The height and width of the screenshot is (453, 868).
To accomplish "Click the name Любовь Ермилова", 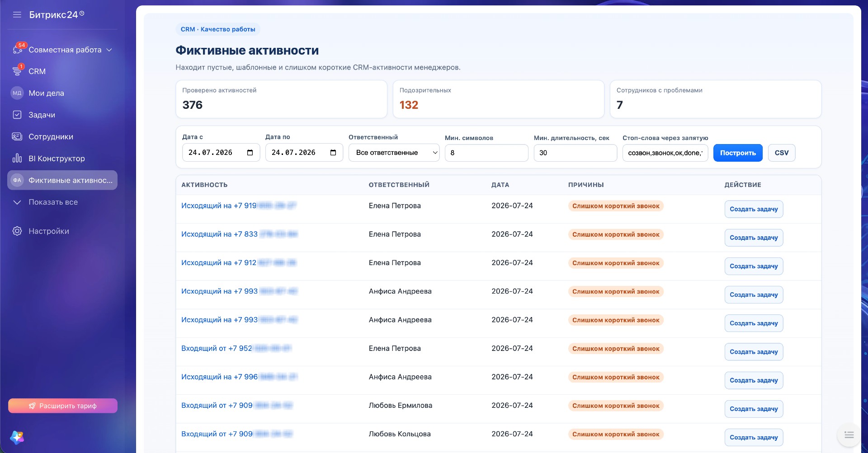I will pyautogui.click(x=401, y=405).
